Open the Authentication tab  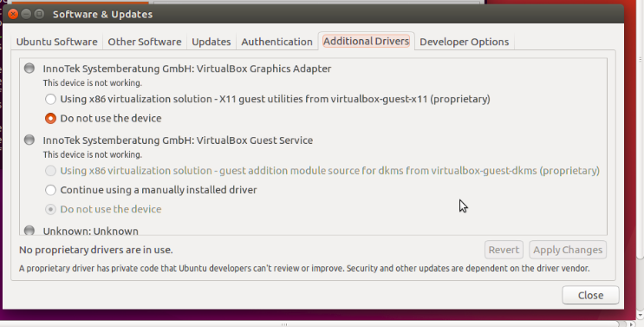point(276,42)
